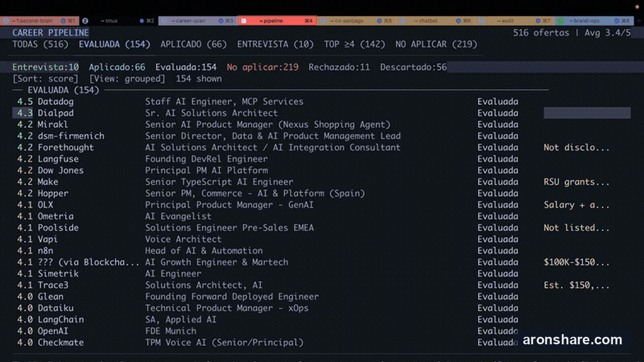Click the blue dot on brand-ops tab

point(617,21)
